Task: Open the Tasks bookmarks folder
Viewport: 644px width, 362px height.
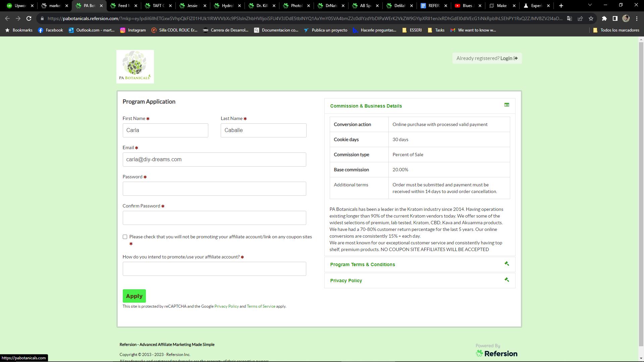Action: click(x=436, y=30)
